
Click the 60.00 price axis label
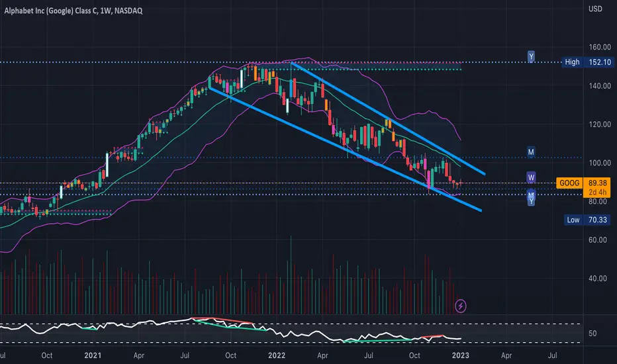[x=598, y=240]
